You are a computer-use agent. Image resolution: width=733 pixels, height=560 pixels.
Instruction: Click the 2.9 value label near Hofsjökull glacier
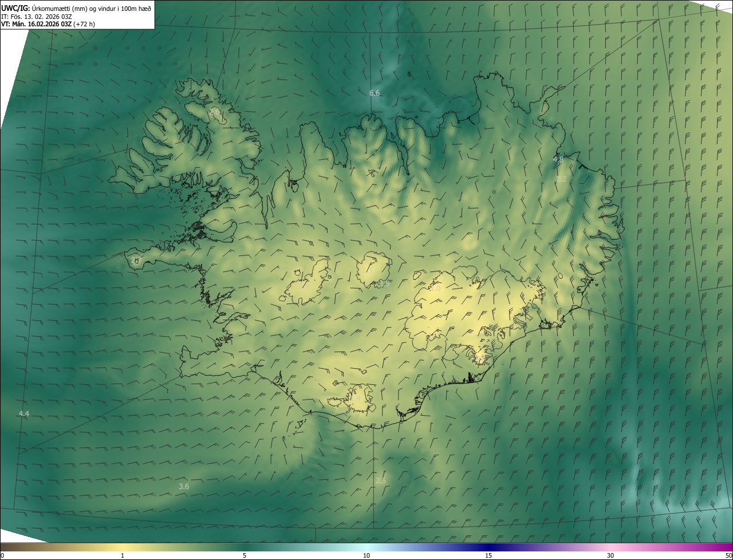pos(384,283)
